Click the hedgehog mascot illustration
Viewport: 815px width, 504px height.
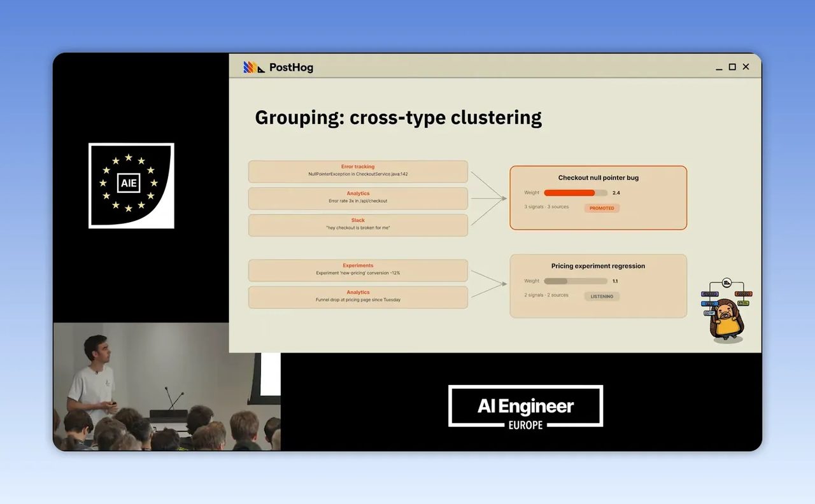coord(726,312)
